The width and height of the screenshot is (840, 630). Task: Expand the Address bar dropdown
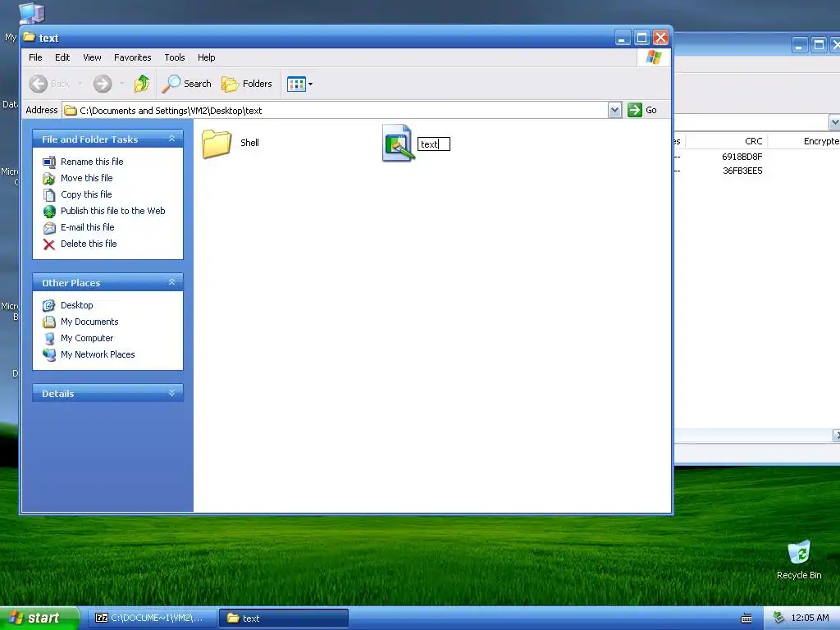tap(614, 110)
